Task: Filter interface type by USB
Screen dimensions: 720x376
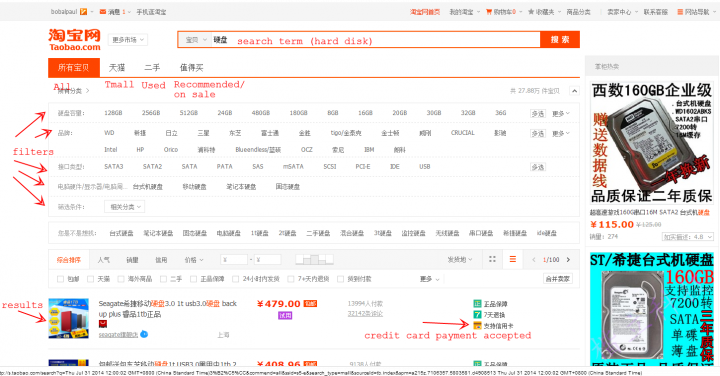Action: pyautogui.click(x=425, y=166)
